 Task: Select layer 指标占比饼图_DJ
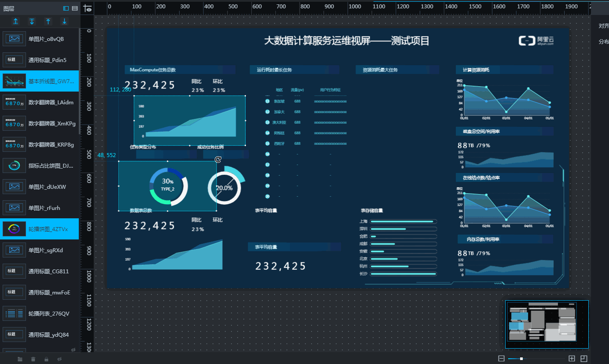click(40, 165)
